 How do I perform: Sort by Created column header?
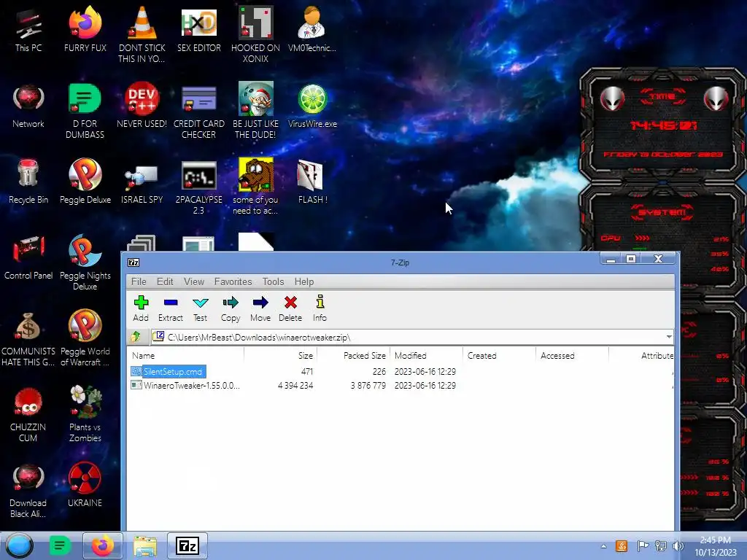(499, 355)
